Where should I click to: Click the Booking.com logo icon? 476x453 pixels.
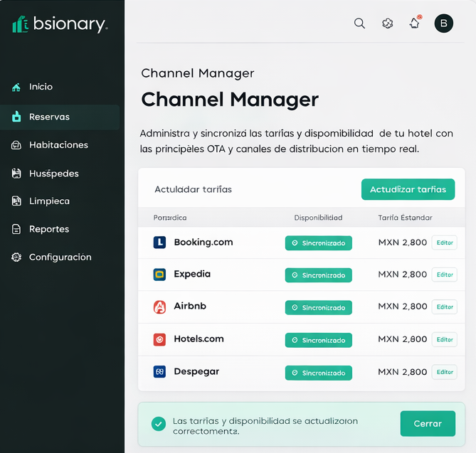click(159, 243)
